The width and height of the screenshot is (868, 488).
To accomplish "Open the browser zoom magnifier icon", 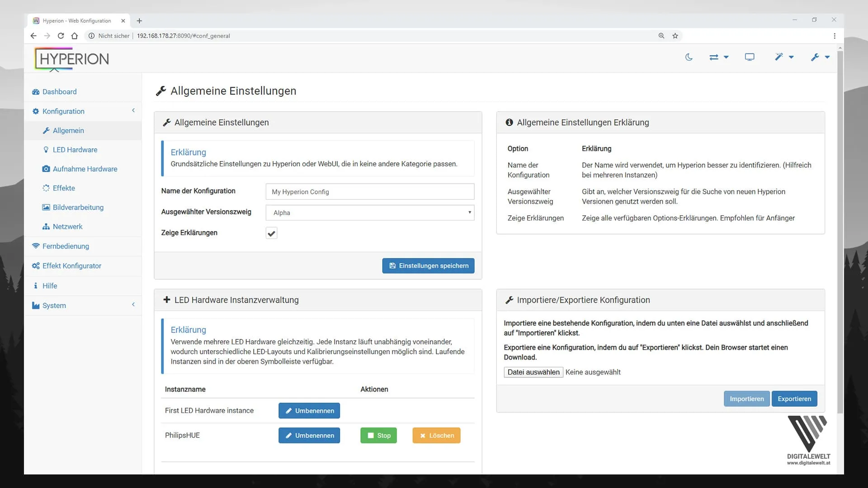I will point(661,36).
